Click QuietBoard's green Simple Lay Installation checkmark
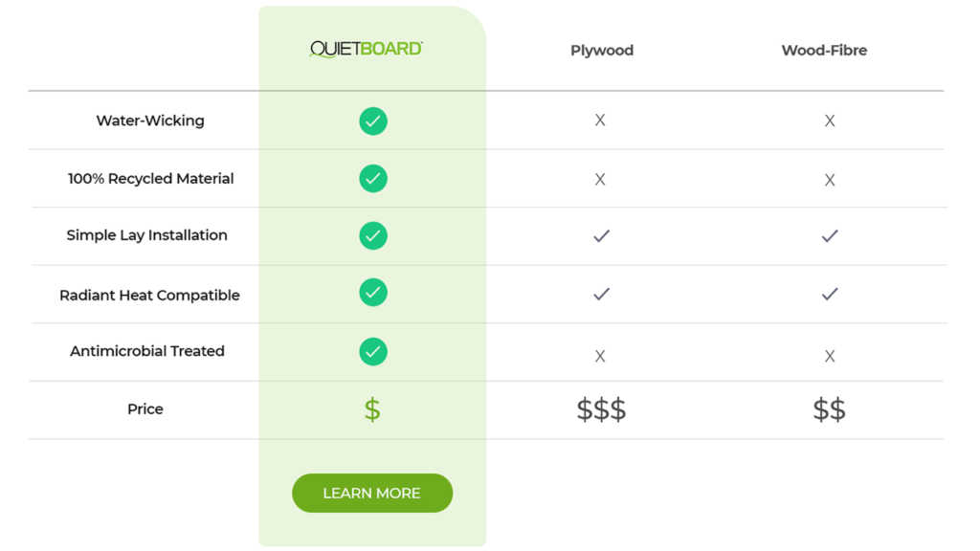 click(373, 235)
